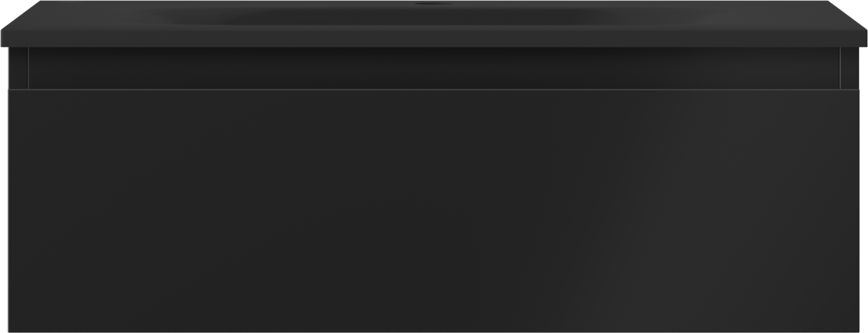
Task: Select the right cabinet side panel edge
Action: 850,69
